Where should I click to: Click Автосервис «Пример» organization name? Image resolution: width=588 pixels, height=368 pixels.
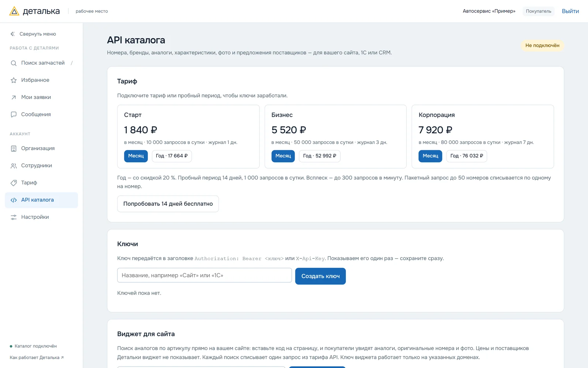[489, 11]
